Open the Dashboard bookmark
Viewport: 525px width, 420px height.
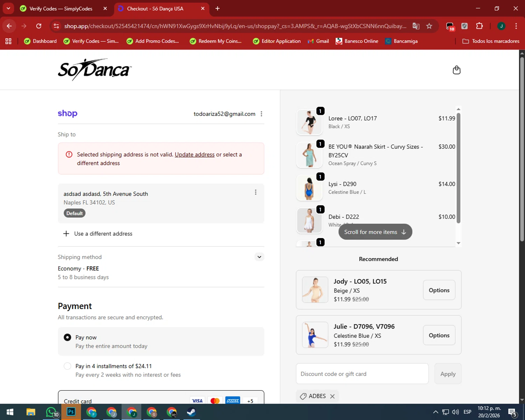point(40,41)
